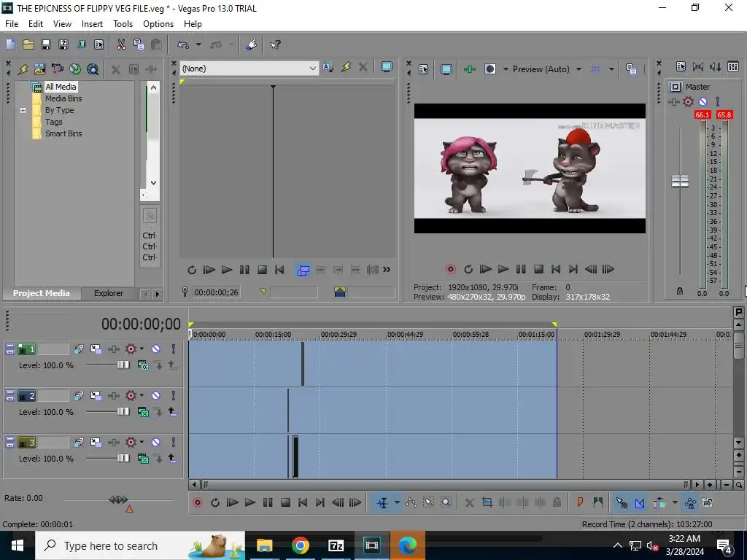Click the Master volume fader handle
This screenshot has height=560, width=747.
point(680,181)
